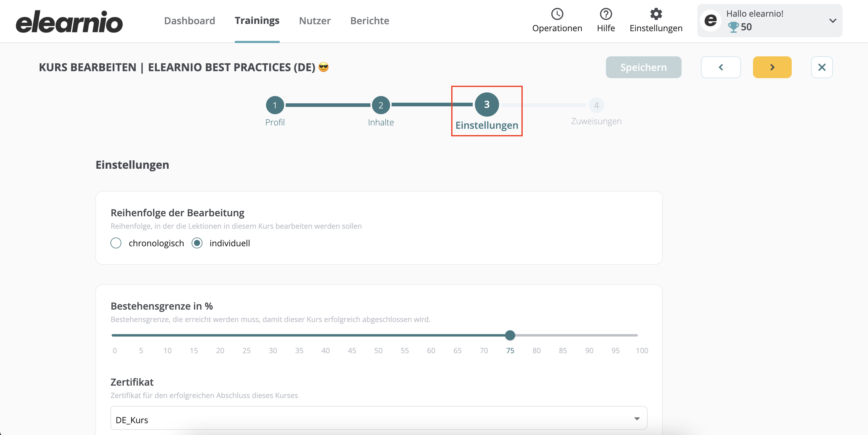Click the trophy points icon

(733, 27)
